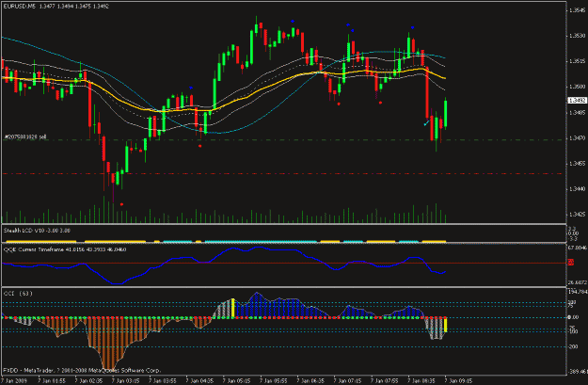588x385 pixels.
Task: Click the 7 Jan 03:15 time label
Action: coord(126,381)
